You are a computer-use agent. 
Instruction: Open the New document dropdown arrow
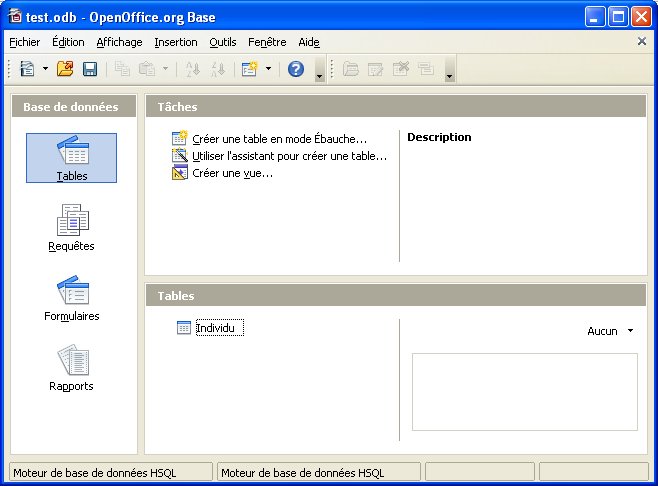[45, 68]
